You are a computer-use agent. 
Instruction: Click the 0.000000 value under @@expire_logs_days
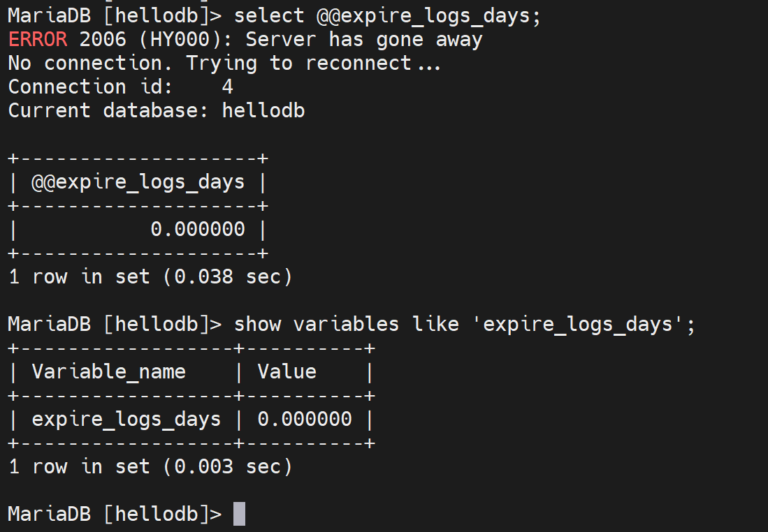198,229
